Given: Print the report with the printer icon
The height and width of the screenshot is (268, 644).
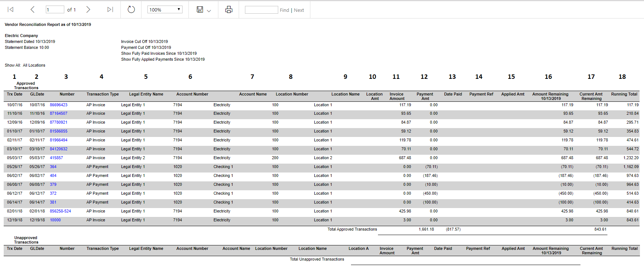Looking at the screenshot, I should (229, 10).
